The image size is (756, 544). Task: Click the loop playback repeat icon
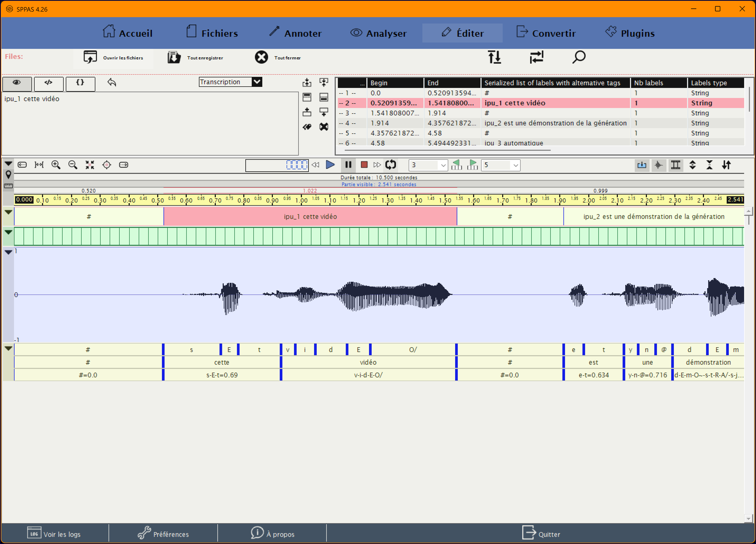391,165
